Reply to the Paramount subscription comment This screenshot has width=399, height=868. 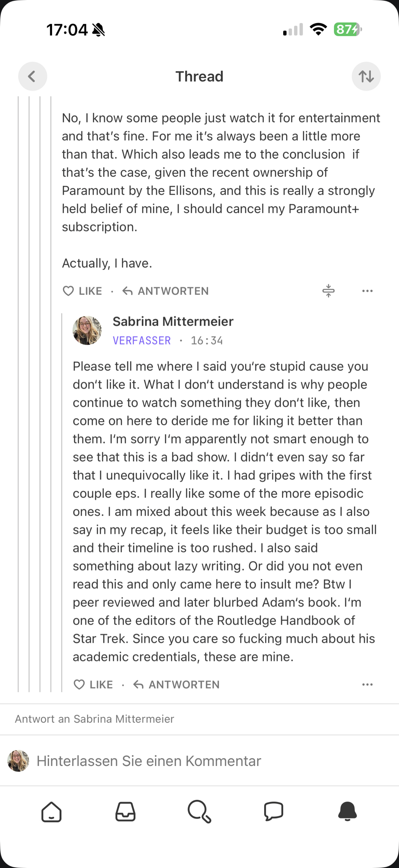tap(166, 291)
